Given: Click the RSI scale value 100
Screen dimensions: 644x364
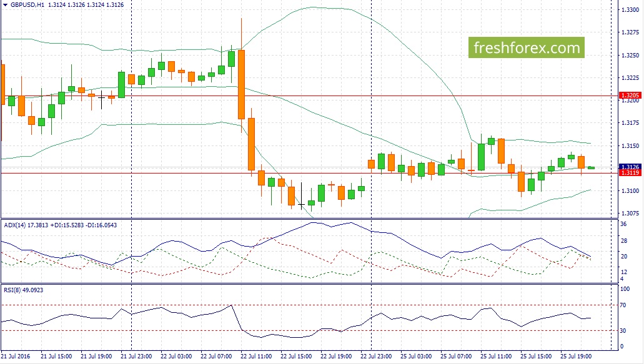Looking at the screenshot, I should point(625,289).
